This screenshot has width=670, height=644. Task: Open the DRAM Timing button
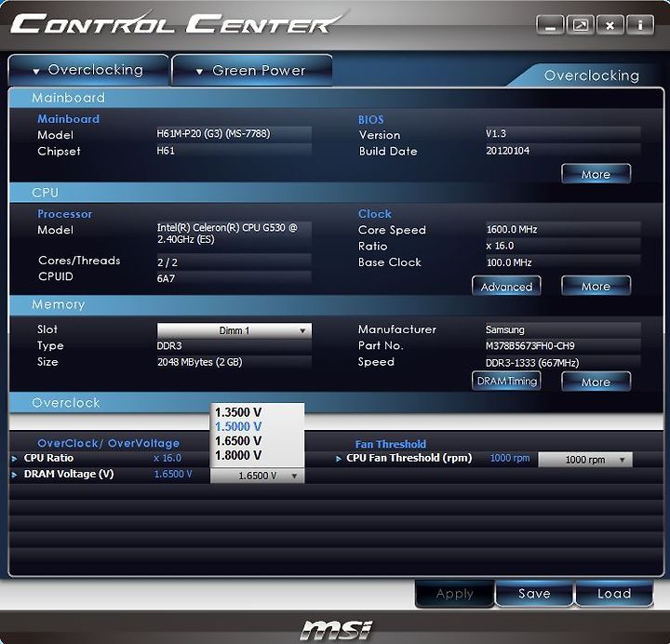tap(506, 381)
